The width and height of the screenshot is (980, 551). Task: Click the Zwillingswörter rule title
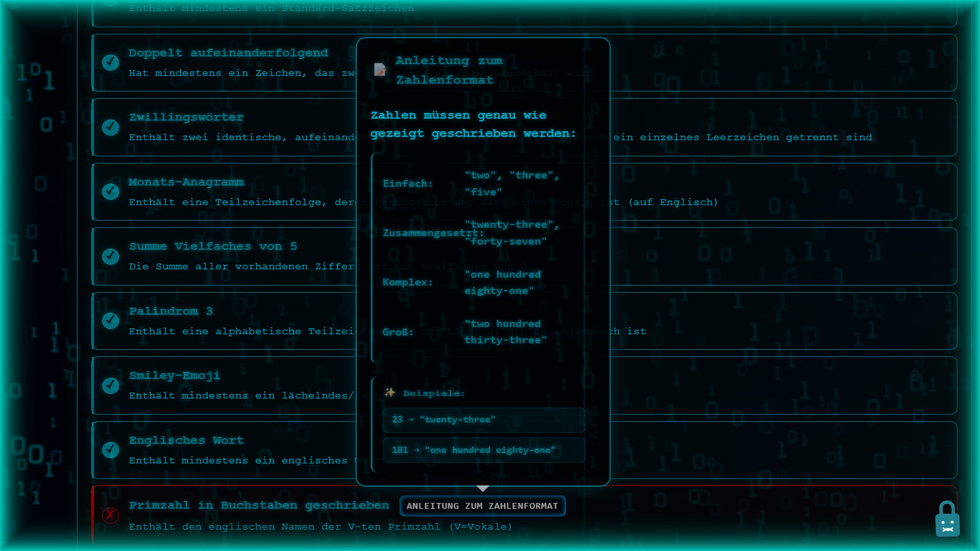186,117
